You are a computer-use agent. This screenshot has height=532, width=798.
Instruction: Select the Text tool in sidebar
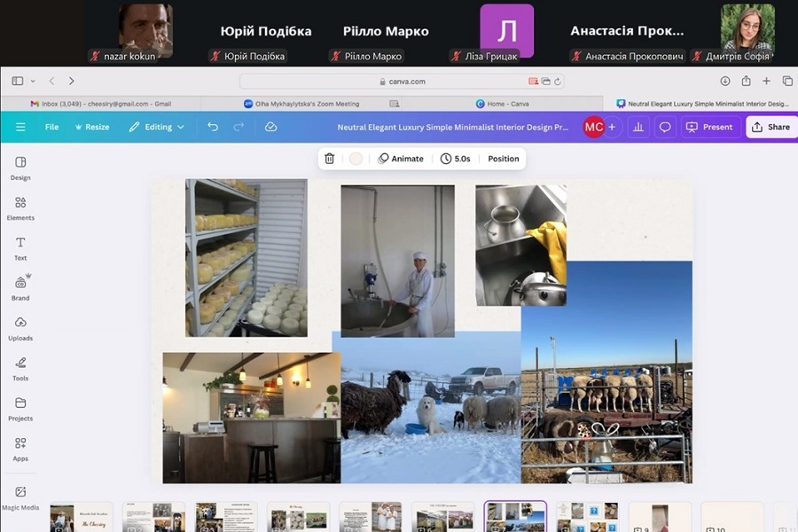pyautogui.click(x=20, y=247)
